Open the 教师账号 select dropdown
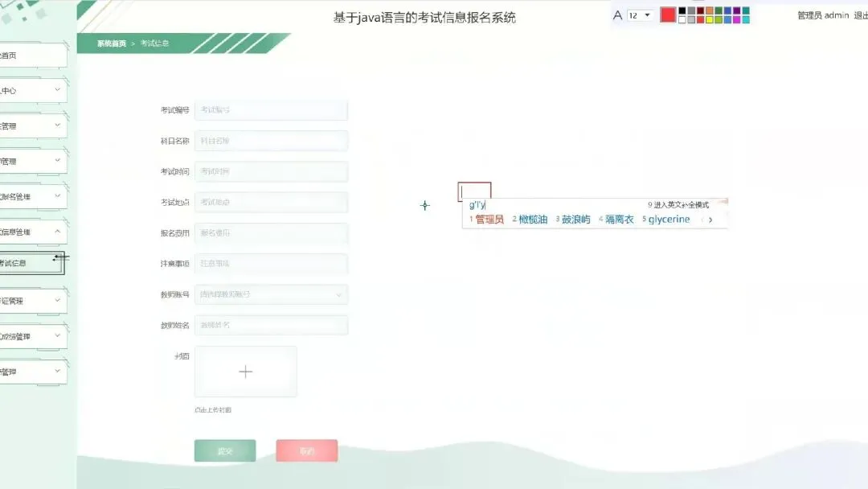This screenshot has height=489, width=868. coord(272,294)
